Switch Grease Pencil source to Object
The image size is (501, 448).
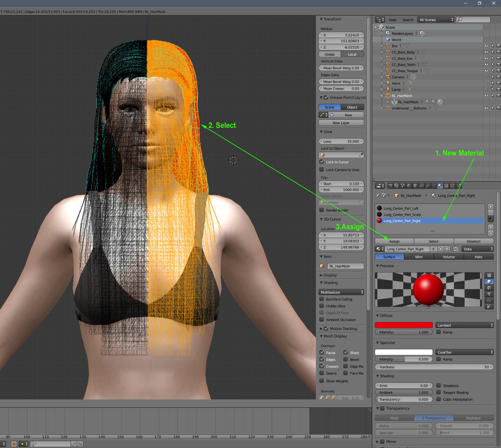point(352,107)
